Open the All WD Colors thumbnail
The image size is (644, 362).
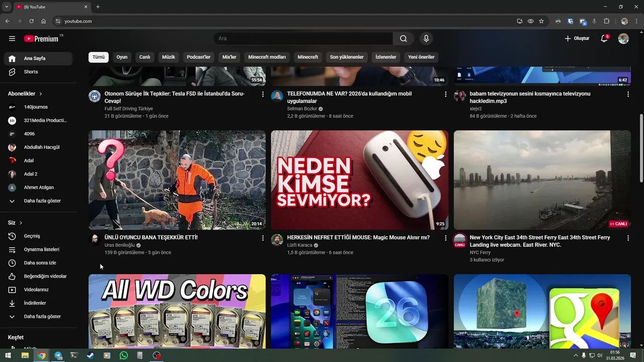(x=177, y=311)
